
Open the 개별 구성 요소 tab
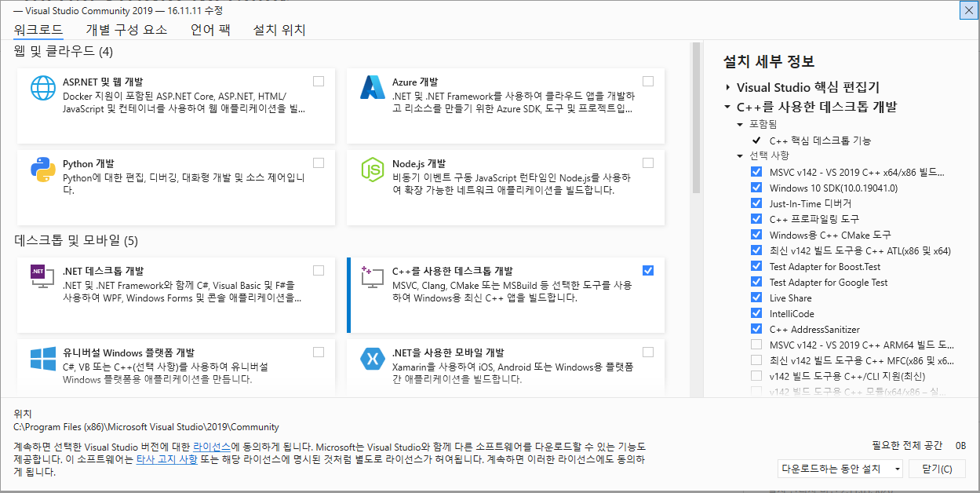click(x=126, y=30)
